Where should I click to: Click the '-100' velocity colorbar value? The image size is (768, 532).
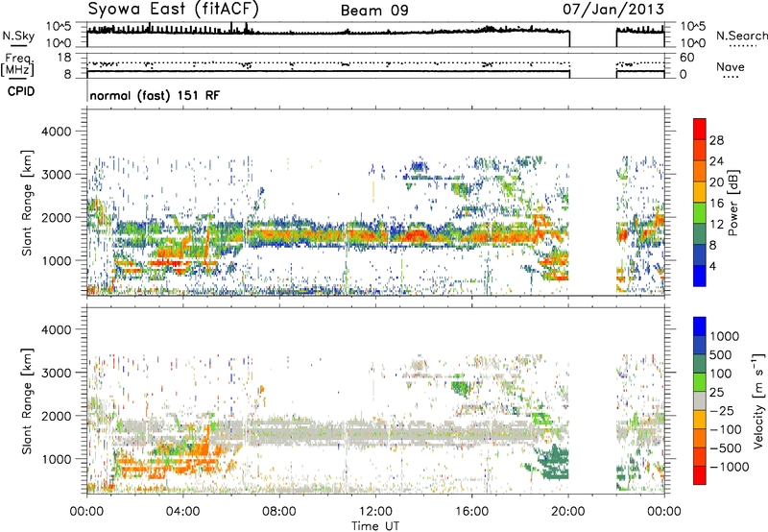pos(726,429)
